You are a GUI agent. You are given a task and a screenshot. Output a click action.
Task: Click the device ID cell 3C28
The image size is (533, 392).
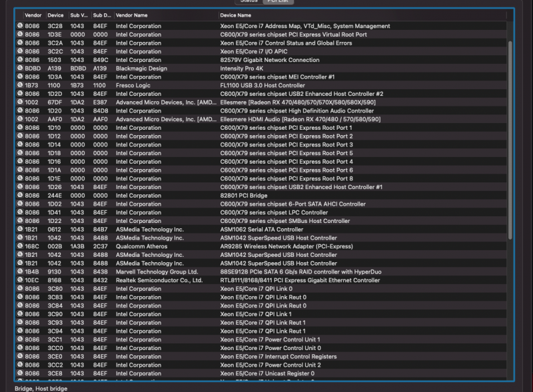coord(55,26)
